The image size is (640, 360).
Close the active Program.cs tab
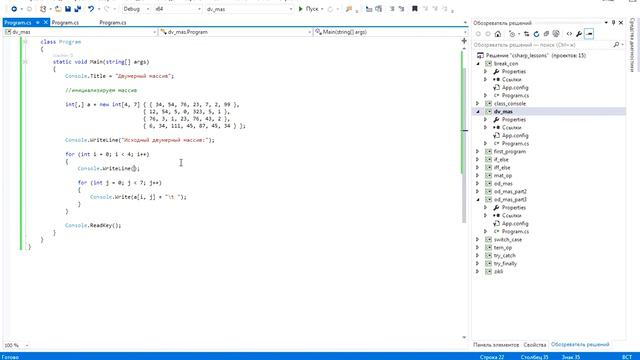tap(46, 22)
